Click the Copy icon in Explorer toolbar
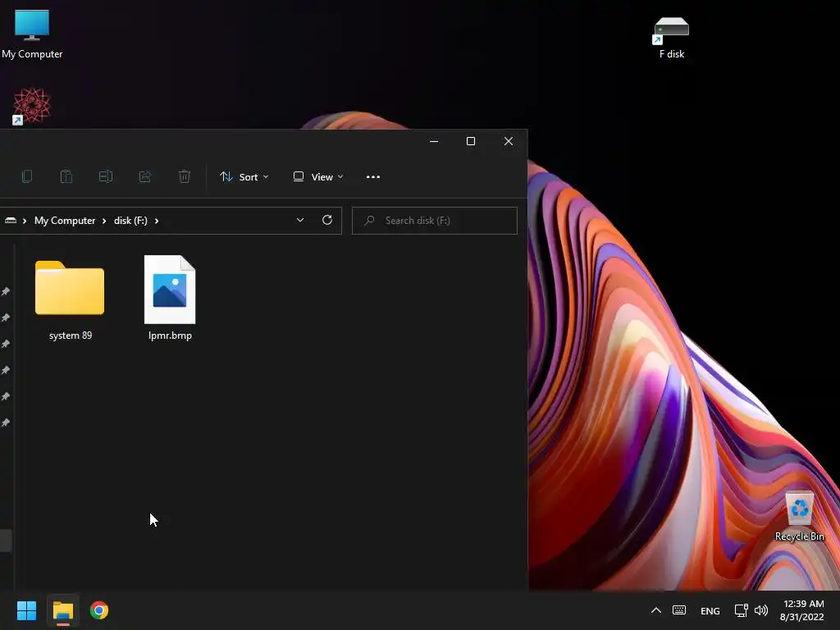The image size is (840, 630). tap(27, 176)
